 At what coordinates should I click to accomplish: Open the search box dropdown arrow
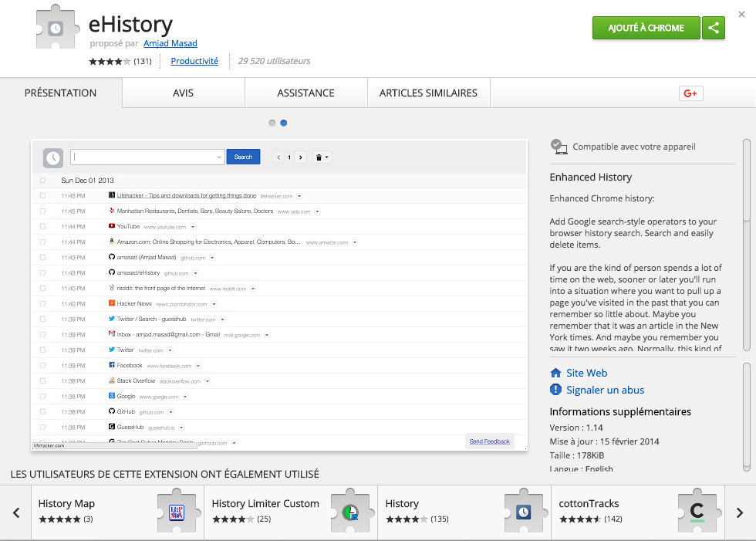(x=219, y=157)
